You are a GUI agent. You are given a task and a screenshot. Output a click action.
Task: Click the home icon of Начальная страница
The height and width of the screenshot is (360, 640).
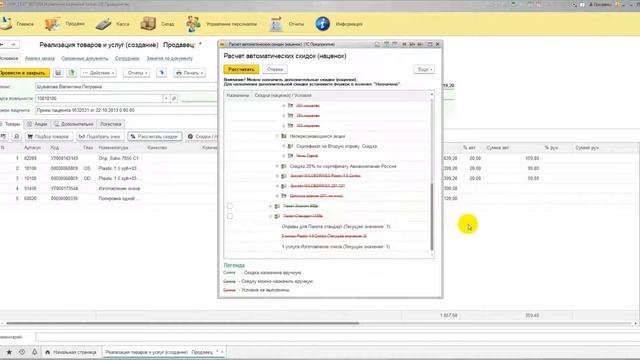click(48, 352)
